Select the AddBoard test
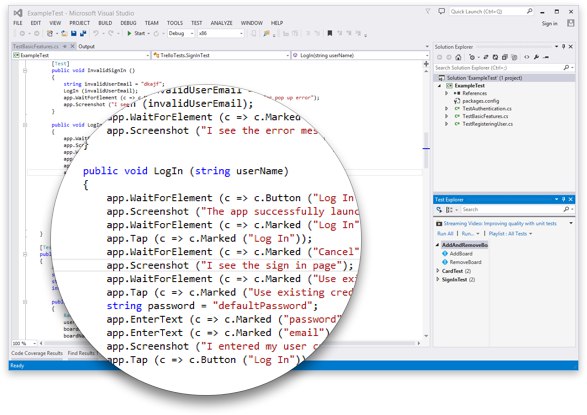Viewport: 587px width, 415px height. tap(461, 253)
